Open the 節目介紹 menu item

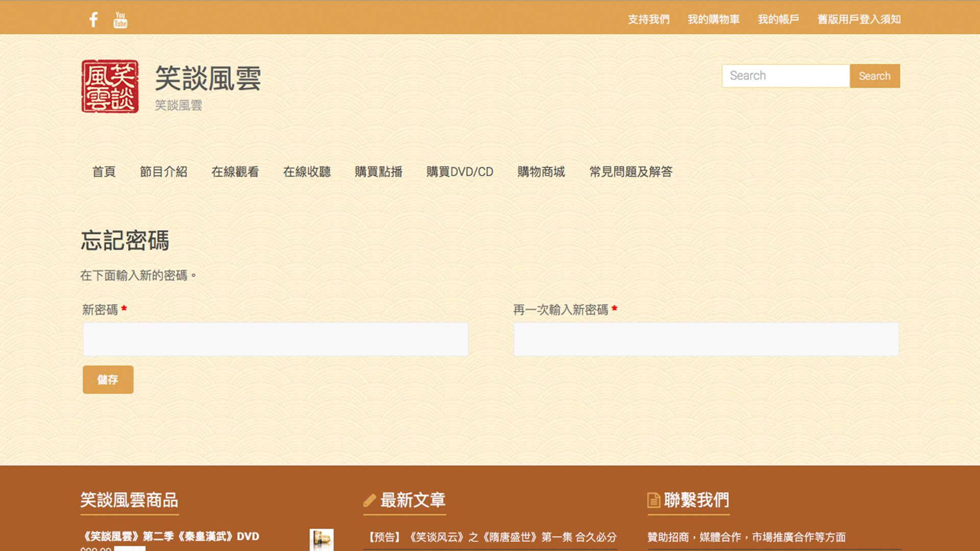click(x=163, y=172)
